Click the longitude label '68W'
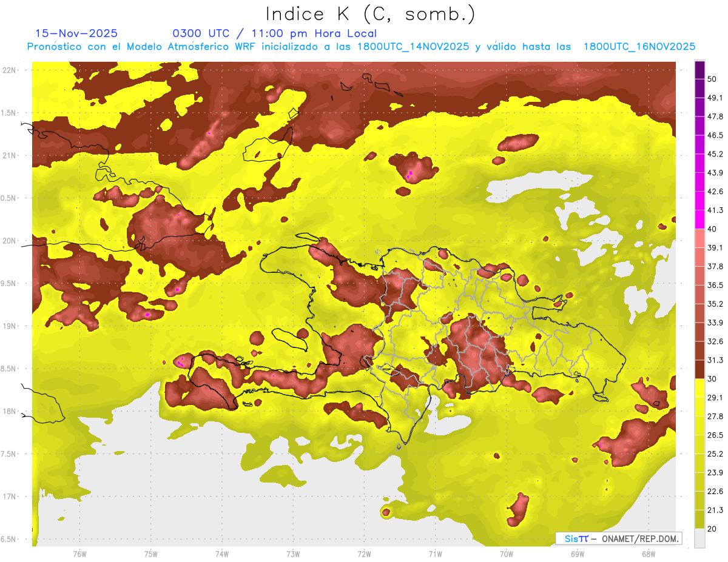Viewport: 728px width, 562px height. click(x=649, y=554)
